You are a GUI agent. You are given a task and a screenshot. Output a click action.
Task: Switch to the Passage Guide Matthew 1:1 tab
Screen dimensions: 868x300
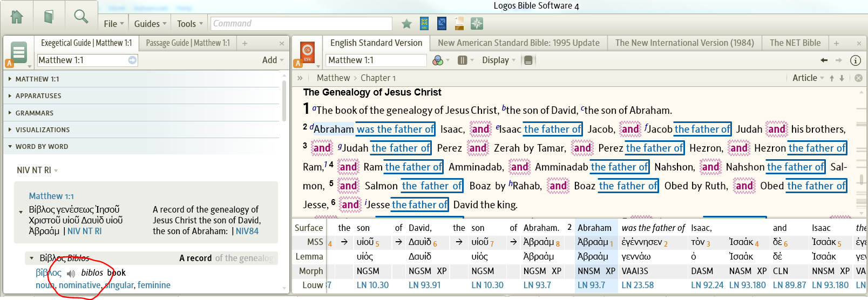[187, 43]
